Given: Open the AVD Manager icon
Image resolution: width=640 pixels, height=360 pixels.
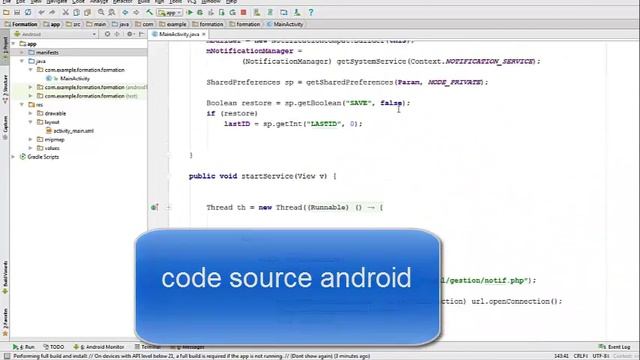Looking at the screenshot, I should (x=257, y=13).
